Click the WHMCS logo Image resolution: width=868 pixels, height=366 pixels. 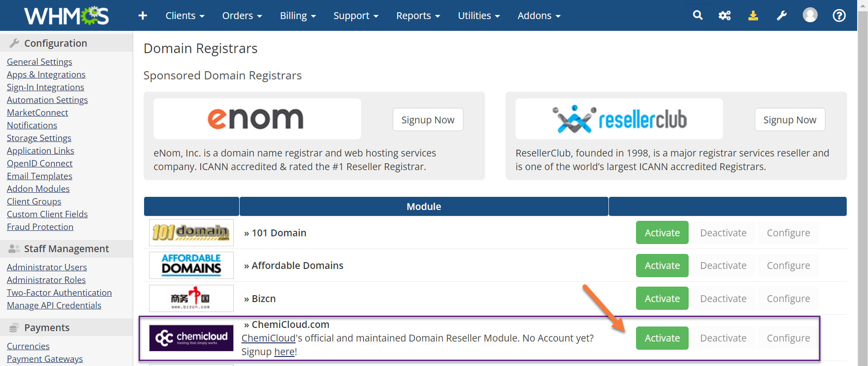click(66, 15)
